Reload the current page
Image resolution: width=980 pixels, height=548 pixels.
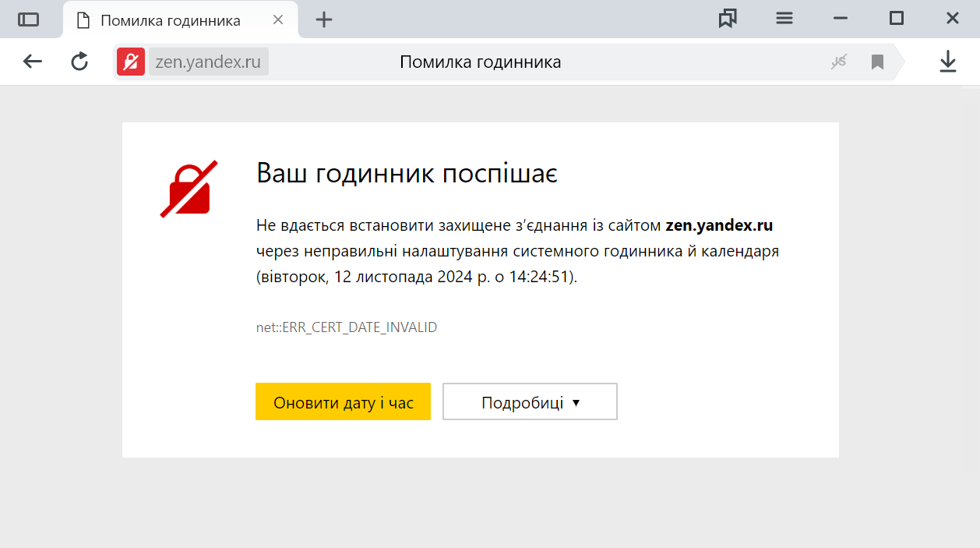pos(79,62)
